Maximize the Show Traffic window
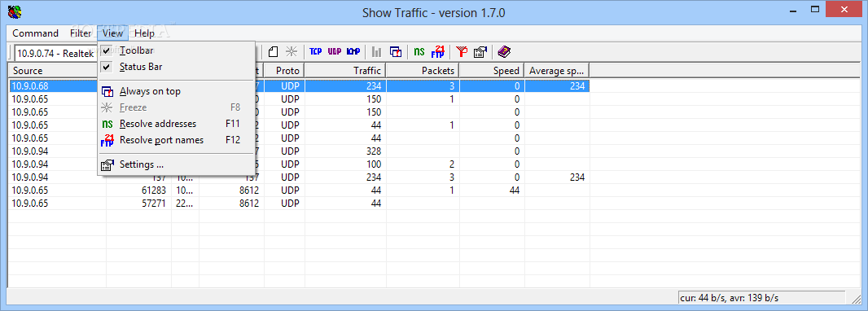Screen dimensions: 868x311 pos(815,10)
